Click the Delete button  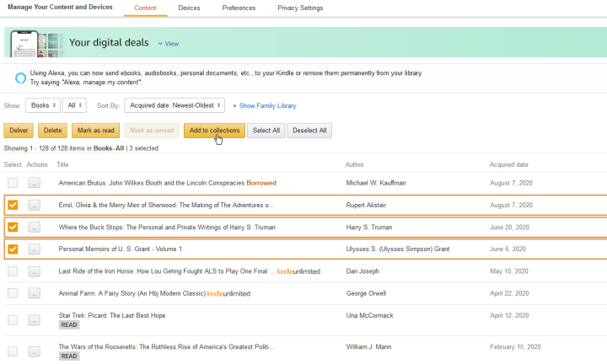[x=52, y=131]
